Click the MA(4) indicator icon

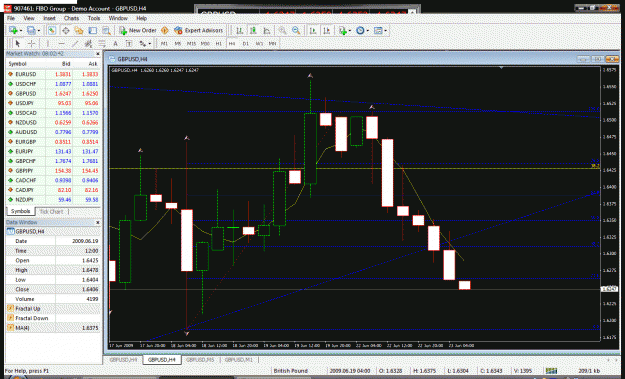[x=10, y=328]
